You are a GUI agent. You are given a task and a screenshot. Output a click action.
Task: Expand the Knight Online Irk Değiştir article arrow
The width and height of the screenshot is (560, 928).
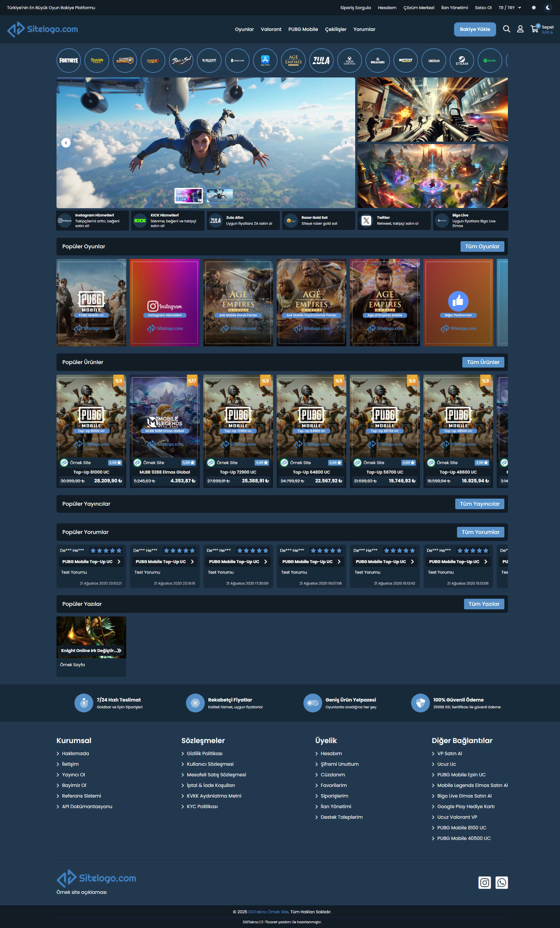tap(119, 651)
